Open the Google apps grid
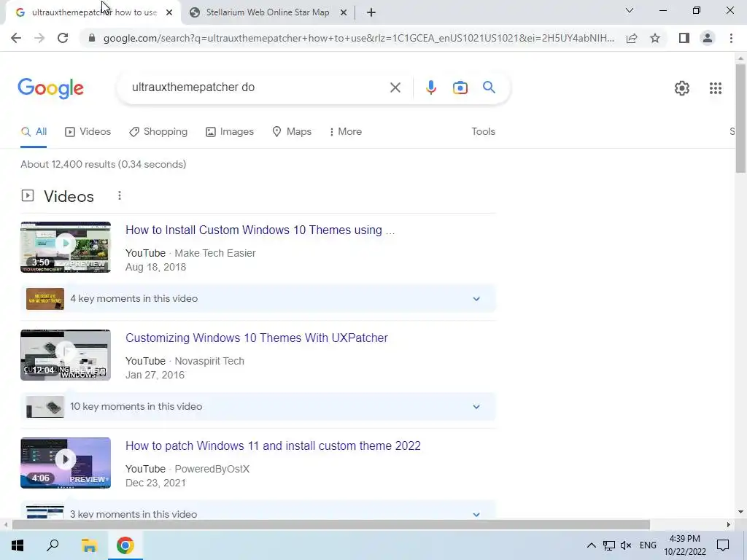Viewport: 747px width, 560px height. (715, 88)
